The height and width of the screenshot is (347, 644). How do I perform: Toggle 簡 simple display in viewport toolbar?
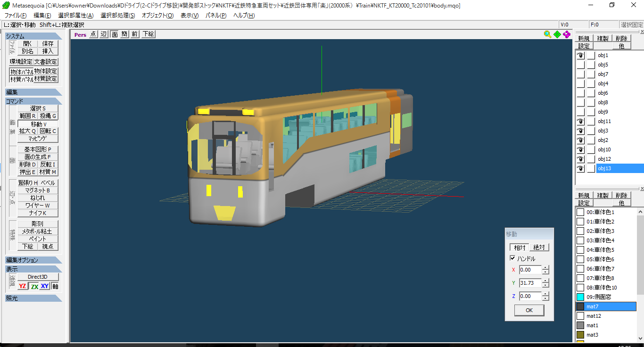[124, 34]
